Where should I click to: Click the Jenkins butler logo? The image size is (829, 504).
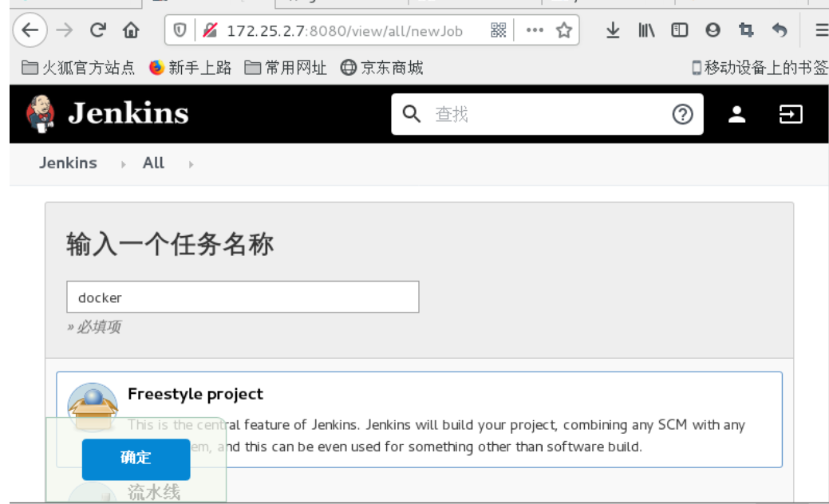40,113
